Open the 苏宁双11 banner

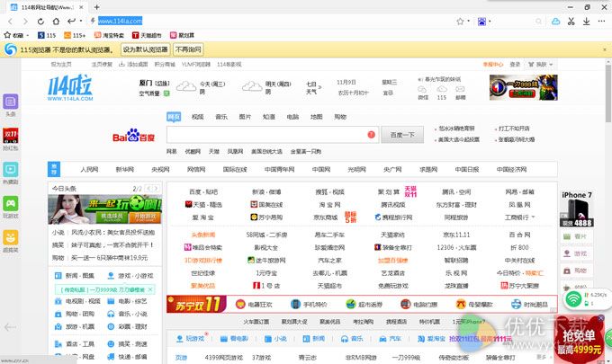(x=197, y=305)
